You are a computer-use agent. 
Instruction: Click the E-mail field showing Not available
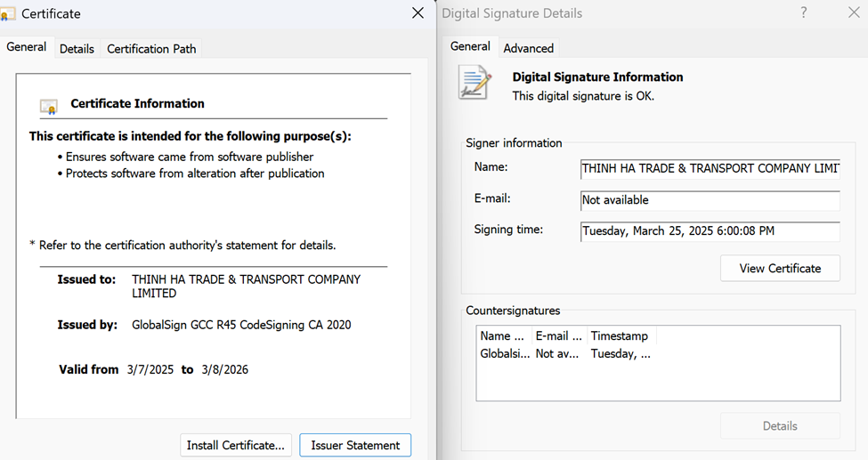click(x=710, y=200)
